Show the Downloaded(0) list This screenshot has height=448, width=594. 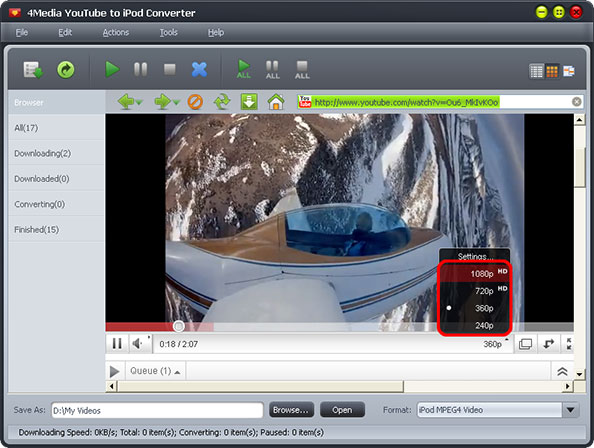pyautogui.click(x=56, y=178)
